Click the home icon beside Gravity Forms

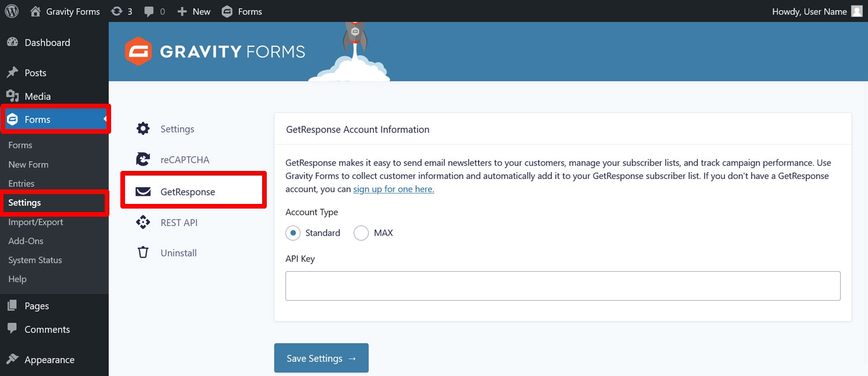[35, 11]
